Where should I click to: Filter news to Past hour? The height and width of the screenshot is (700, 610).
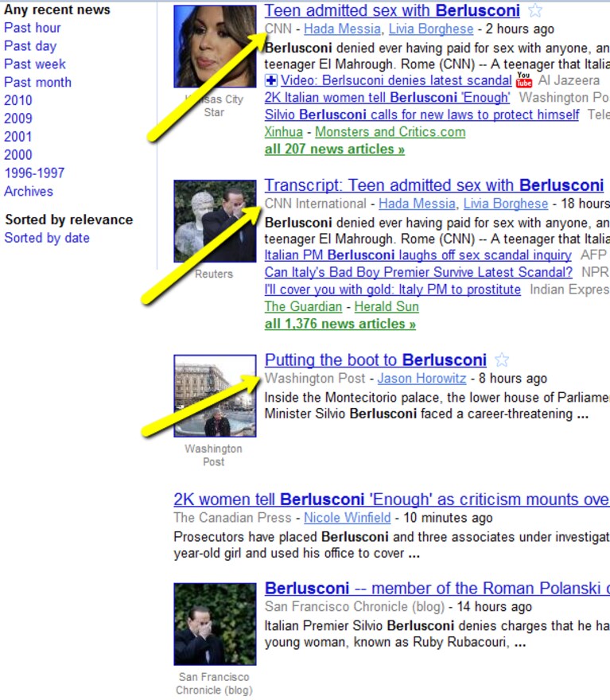pos(32,28)
